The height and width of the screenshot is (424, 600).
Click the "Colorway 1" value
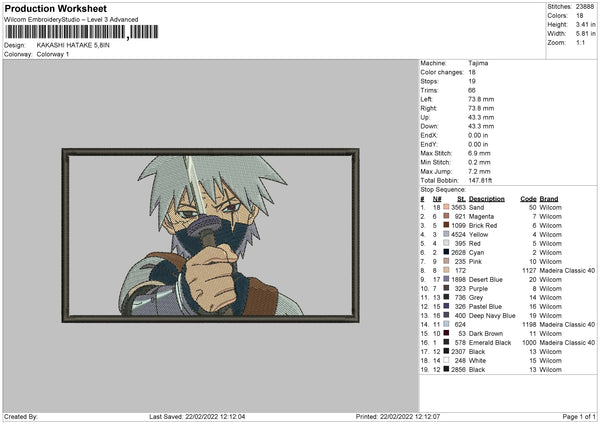(53, 54)
